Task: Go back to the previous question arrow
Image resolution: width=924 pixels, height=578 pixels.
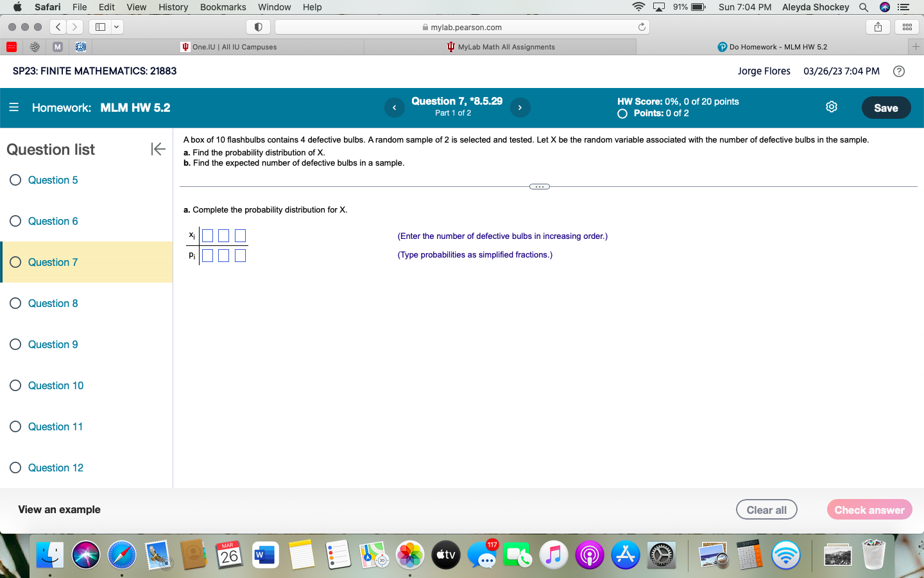Action: (395, 107)
